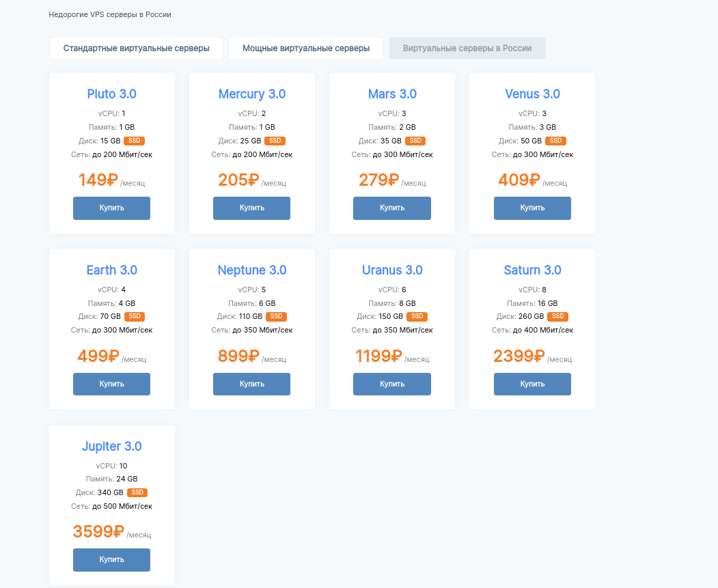Open the Venus 3.0 plan title
Image resolution: width=718 pixels, height=588 pixels.
click(532, 94)
